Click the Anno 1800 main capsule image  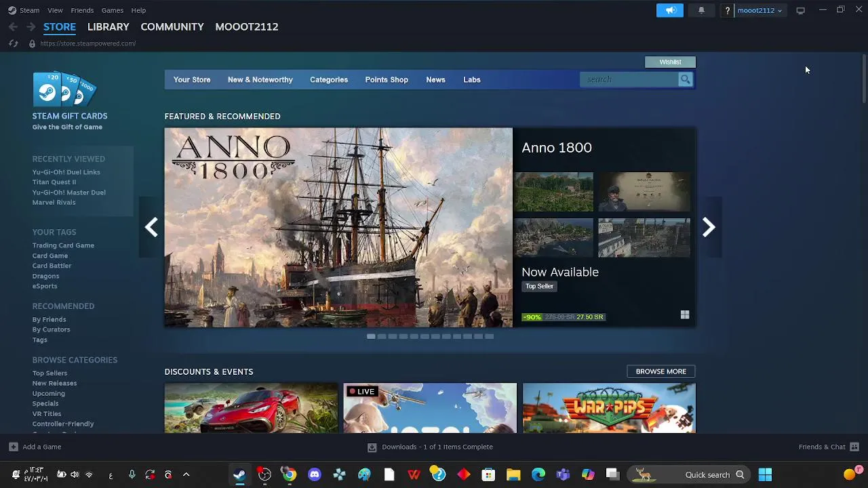tap(338, 228)
